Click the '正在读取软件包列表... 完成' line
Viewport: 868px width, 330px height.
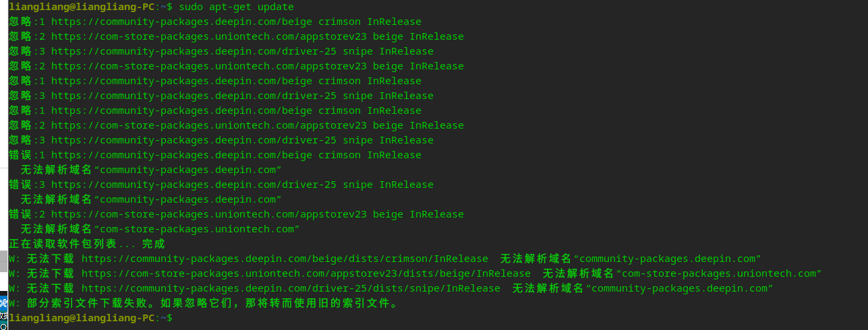[x=87, y=244]
